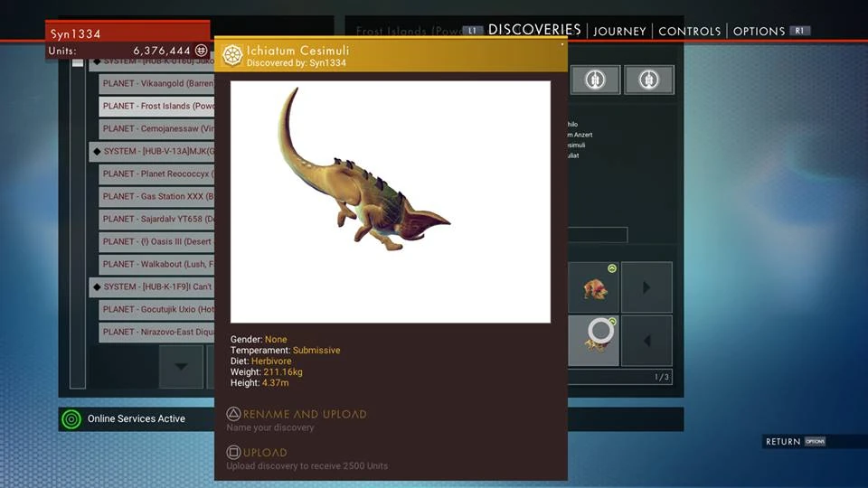Click the first waypoint monument icon button

pos(595,80)
